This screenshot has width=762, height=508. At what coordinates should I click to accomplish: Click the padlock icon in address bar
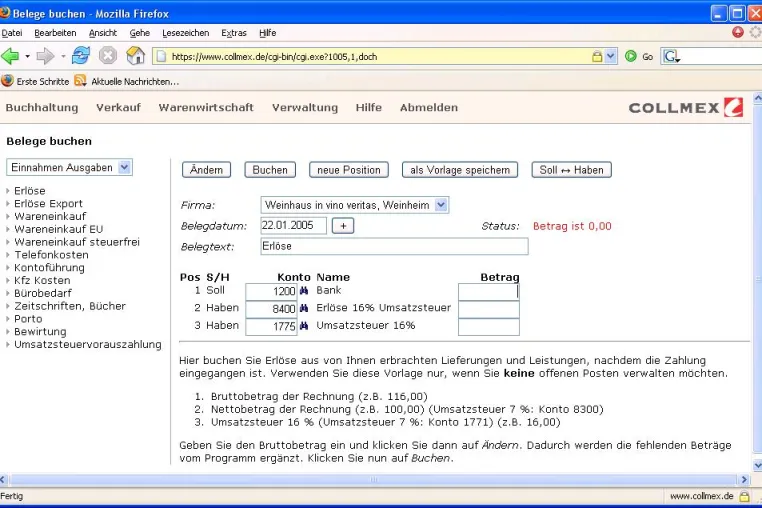[597, 56]
